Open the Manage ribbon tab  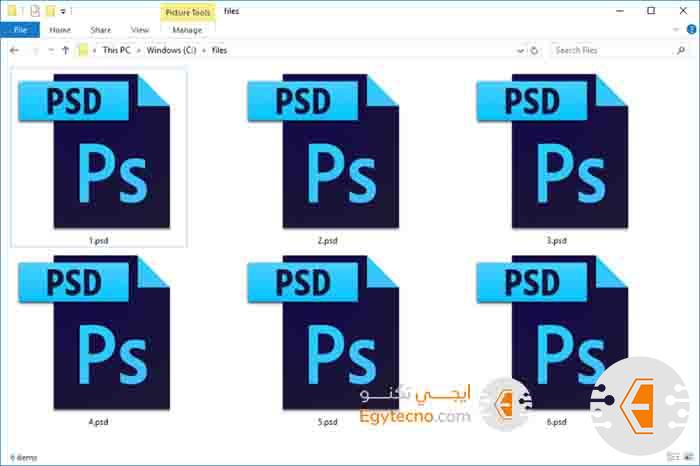tap(187, 30)
